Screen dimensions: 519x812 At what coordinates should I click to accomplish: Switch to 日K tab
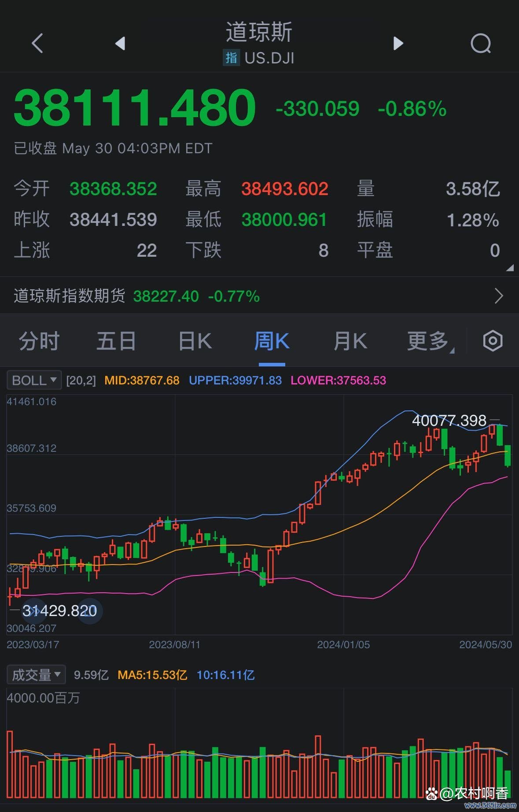(195, 341)
